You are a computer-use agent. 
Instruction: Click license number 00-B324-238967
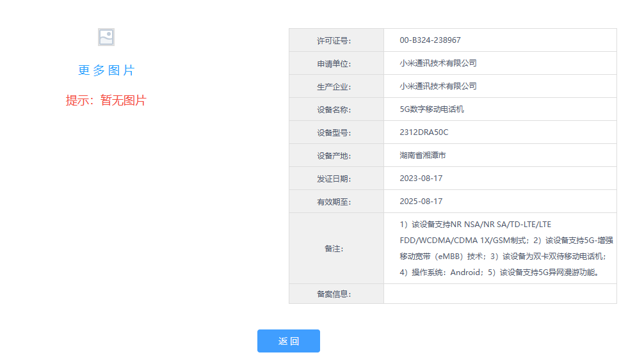point(430,40)
